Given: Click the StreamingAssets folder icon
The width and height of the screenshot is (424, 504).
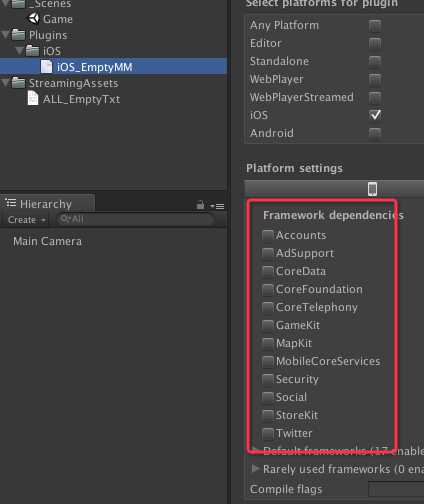Looking at the screenshot, I should point(18,83).
